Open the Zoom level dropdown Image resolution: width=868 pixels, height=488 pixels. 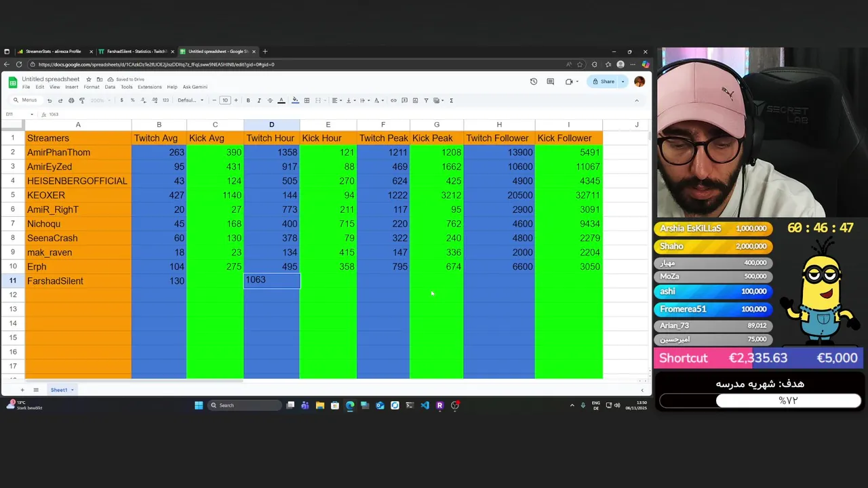click(100, 100)
